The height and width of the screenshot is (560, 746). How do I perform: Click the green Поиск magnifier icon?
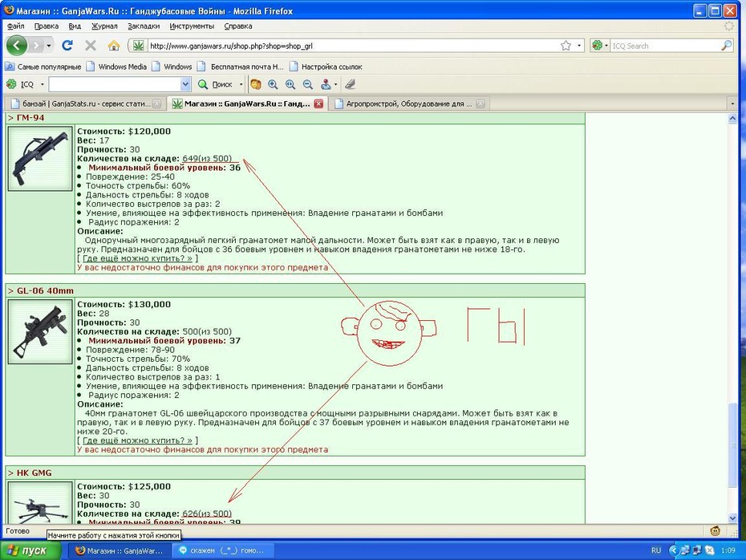[203, 84]
